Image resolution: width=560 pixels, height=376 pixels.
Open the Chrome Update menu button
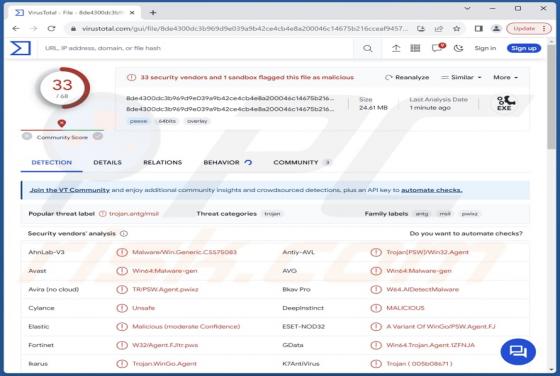point(529,29)
